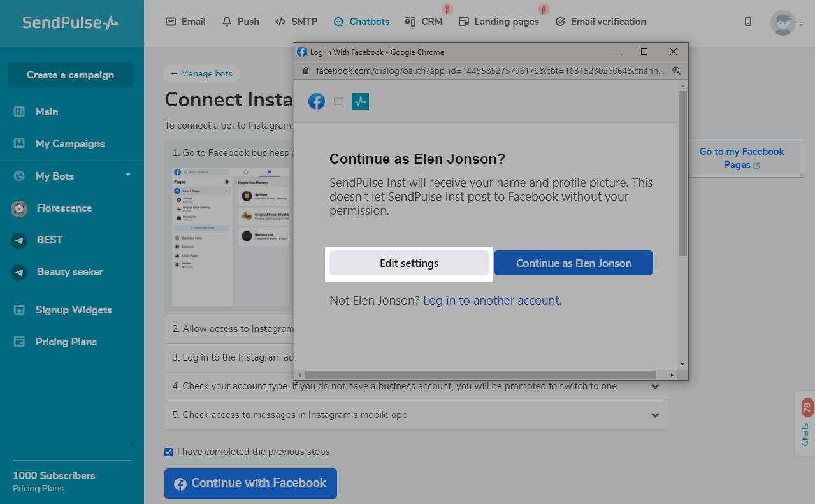The image size is (815, 504).
Task: Click the Florescence messenger avatar icon
Action: (19, 208)
